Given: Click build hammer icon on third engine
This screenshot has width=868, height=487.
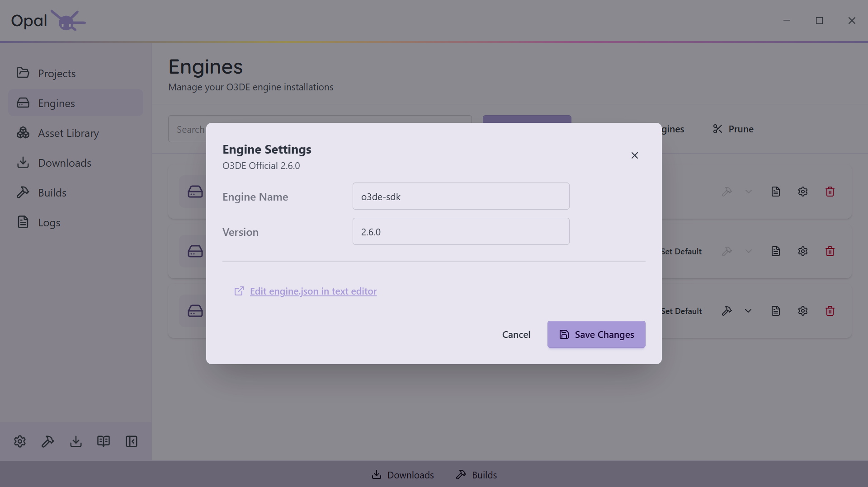Looking at the screenshot, I should point(727,311).
